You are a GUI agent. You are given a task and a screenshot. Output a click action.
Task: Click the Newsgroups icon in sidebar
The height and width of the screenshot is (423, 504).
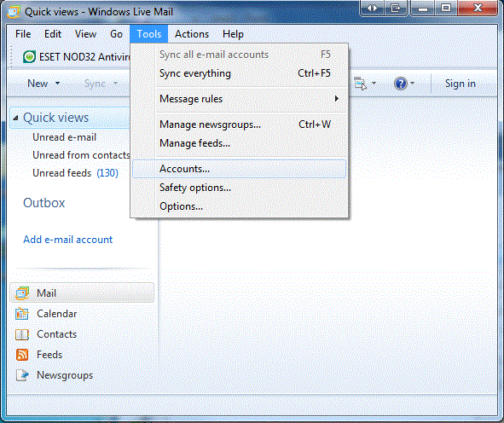coord(22,375)
